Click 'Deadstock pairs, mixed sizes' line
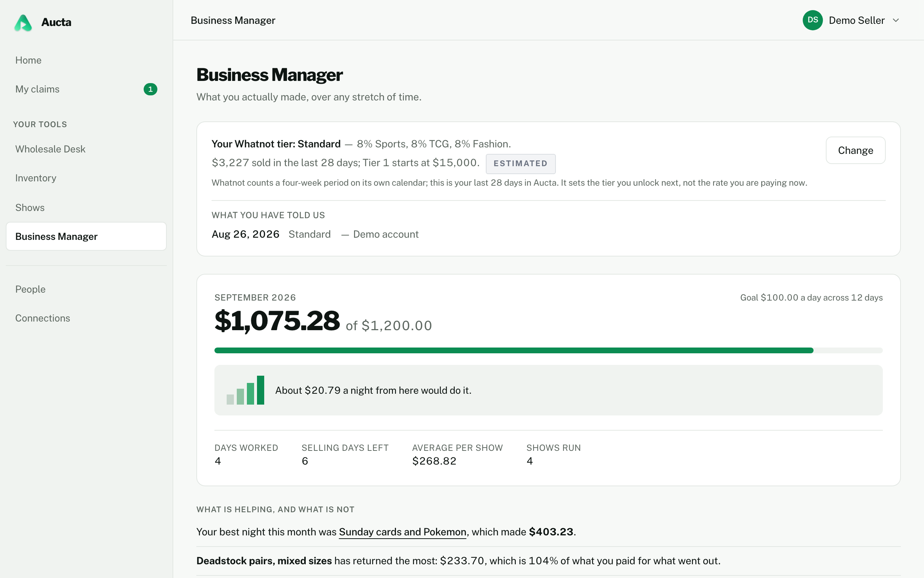Screen dimensions: 924x578 tap(458, 561)
